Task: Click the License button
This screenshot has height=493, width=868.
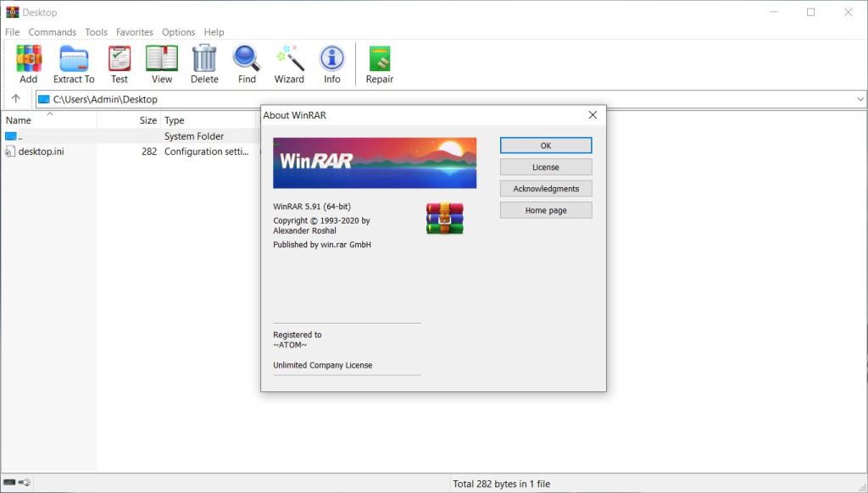Action: coord(546,167)
